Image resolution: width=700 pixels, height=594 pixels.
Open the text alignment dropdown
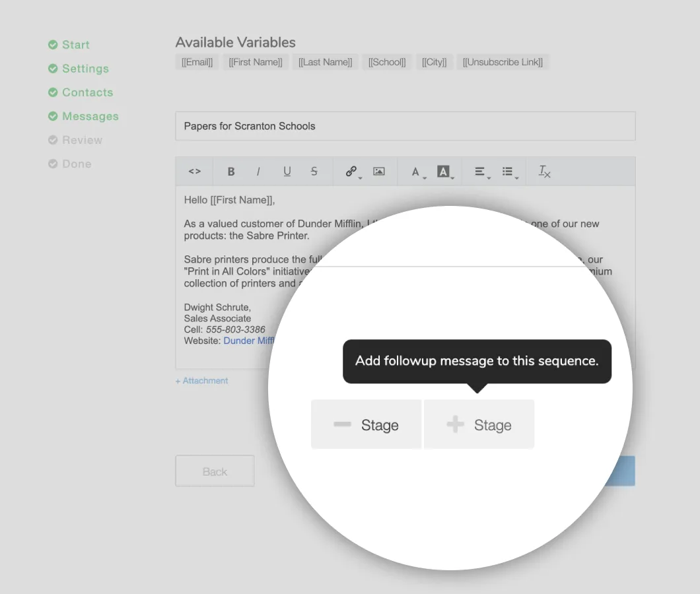[x=481, y=172]
